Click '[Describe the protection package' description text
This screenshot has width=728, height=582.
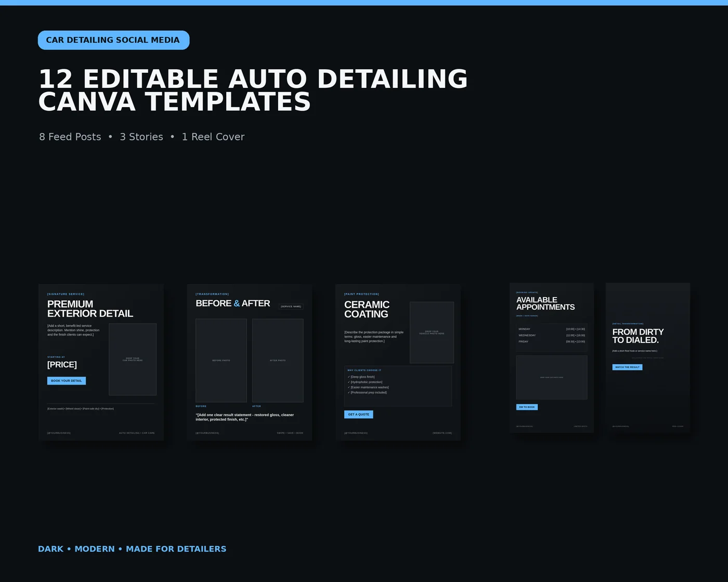pyautogui.click(x=374, y=337)
